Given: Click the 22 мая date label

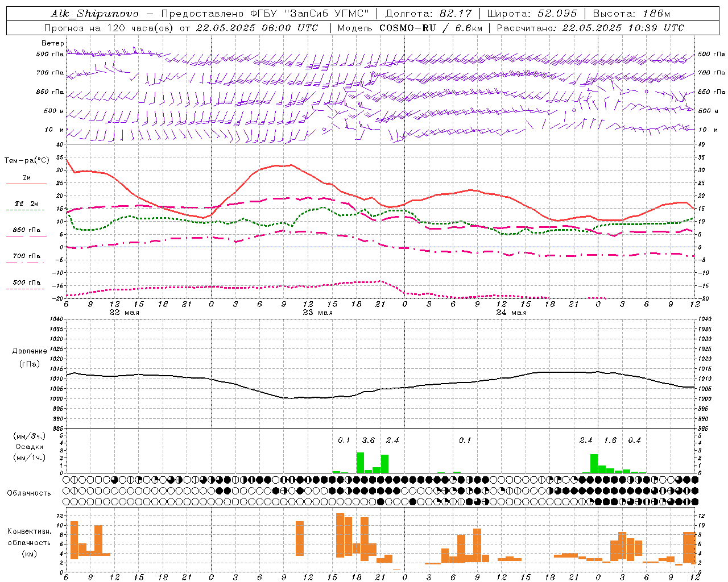Looking at the screenshot, I should click(x=124, y=312).
